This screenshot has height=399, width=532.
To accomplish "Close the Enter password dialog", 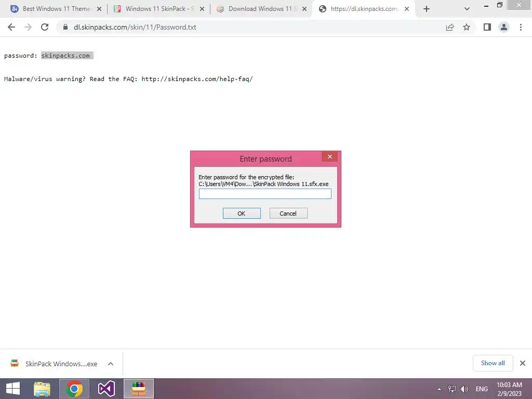I will tap(329, 156).
